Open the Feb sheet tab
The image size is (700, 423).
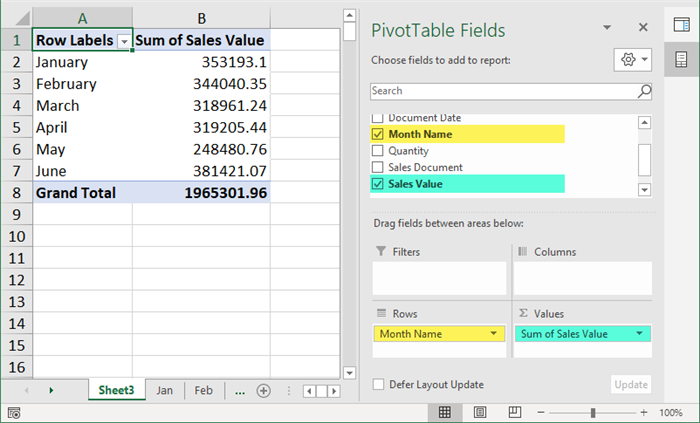203,391
